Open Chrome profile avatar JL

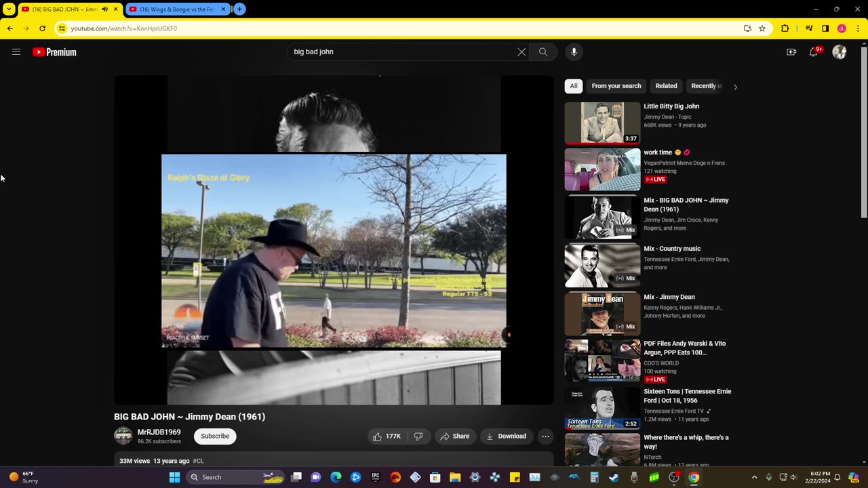click(842, 28)
